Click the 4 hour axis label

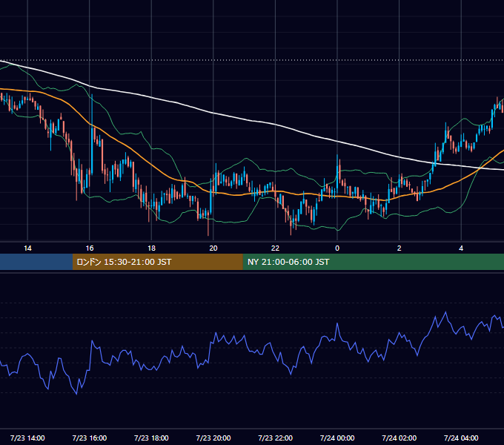461,248
